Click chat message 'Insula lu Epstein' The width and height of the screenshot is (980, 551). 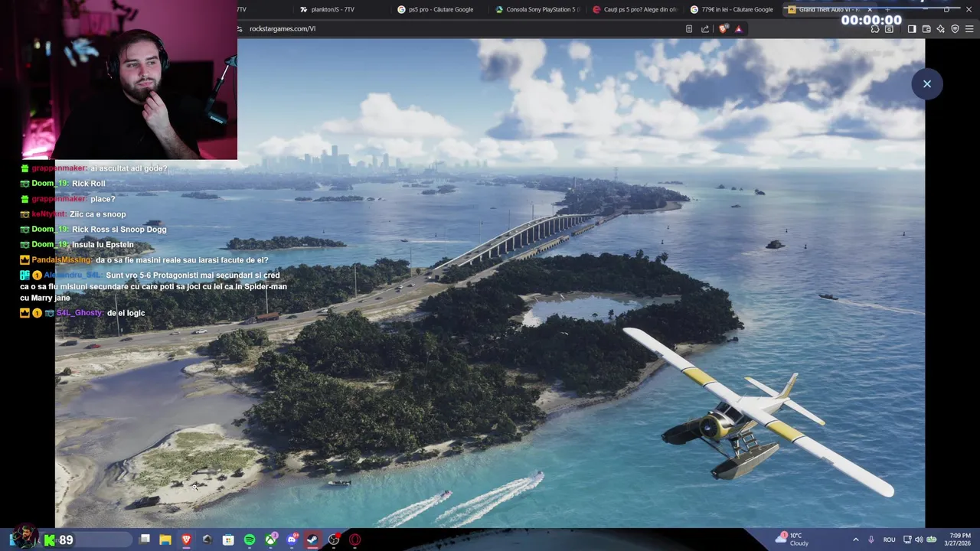coord(103,245)
